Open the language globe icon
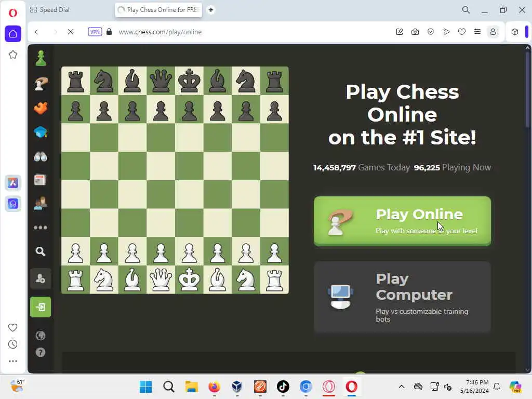 [x=41, y=336]
